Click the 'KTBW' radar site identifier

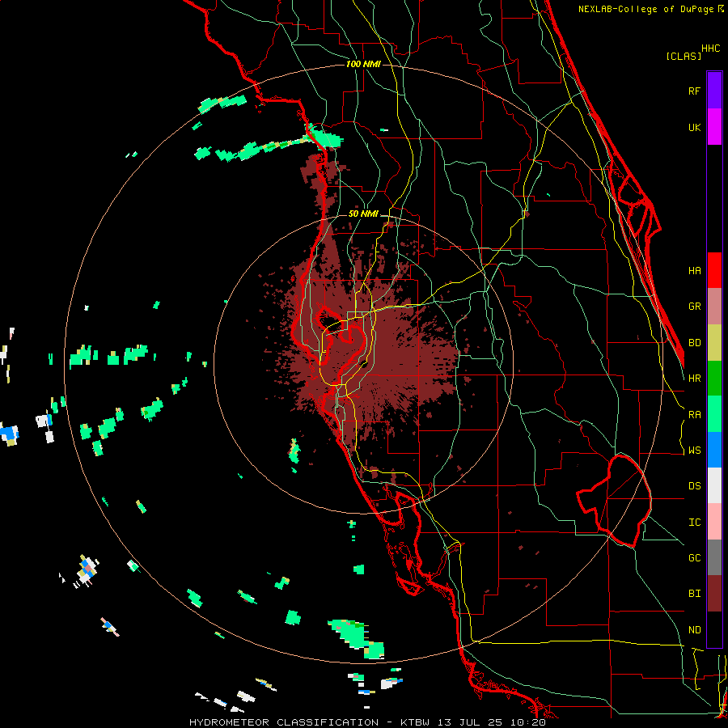coord(416,722)
